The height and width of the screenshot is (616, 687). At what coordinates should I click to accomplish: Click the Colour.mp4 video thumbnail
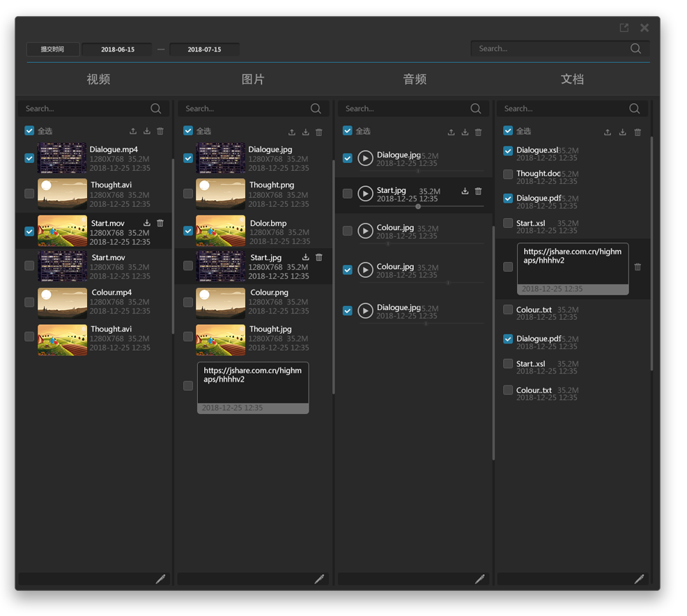(x=62, y=303)
